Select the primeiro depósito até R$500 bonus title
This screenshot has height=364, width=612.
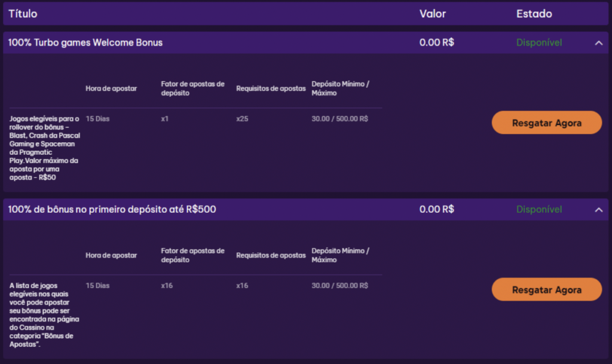pyautogui.click(x=112, y=209)
